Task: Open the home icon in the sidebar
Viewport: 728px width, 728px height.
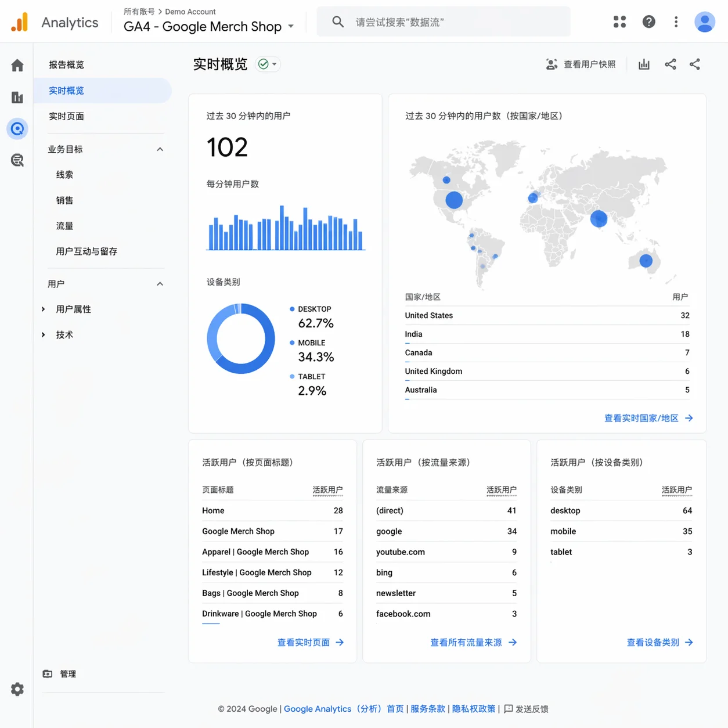Action: pos(17,65)
